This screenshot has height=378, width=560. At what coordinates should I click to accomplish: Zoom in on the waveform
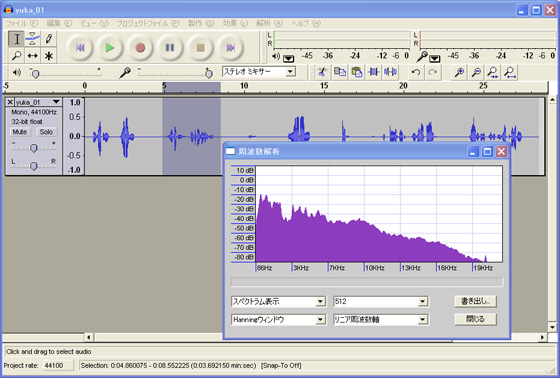459,72
